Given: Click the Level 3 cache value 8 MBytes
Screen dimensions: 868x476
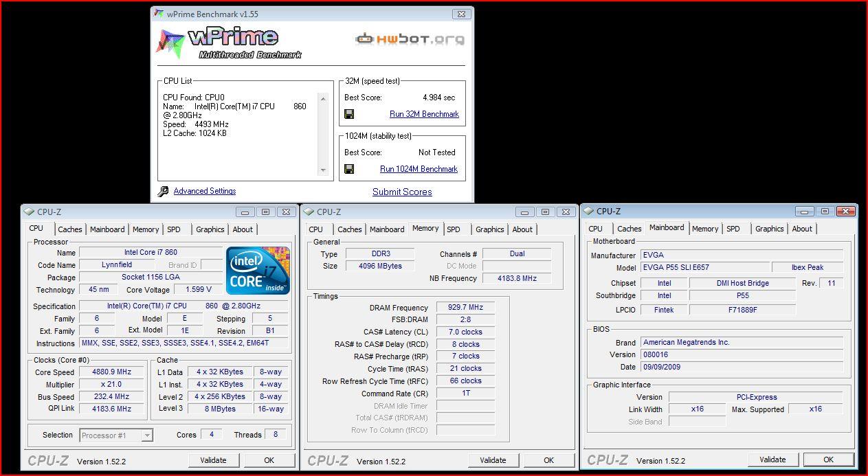Looking at the screenshot, I should point(220,409).
